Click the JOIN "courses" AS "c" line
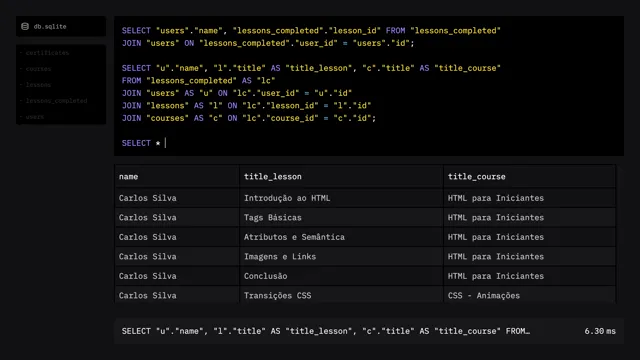640x360 pixels. click(249, 118)
